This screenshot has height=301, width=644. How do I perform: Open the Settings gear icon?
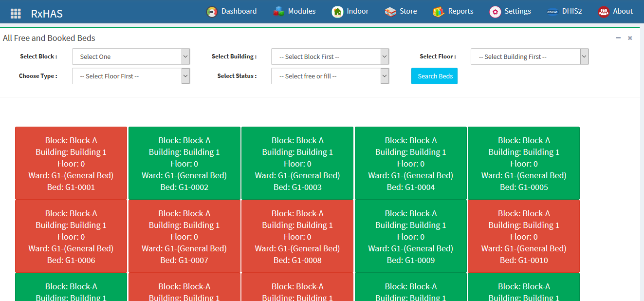point(495,12)
